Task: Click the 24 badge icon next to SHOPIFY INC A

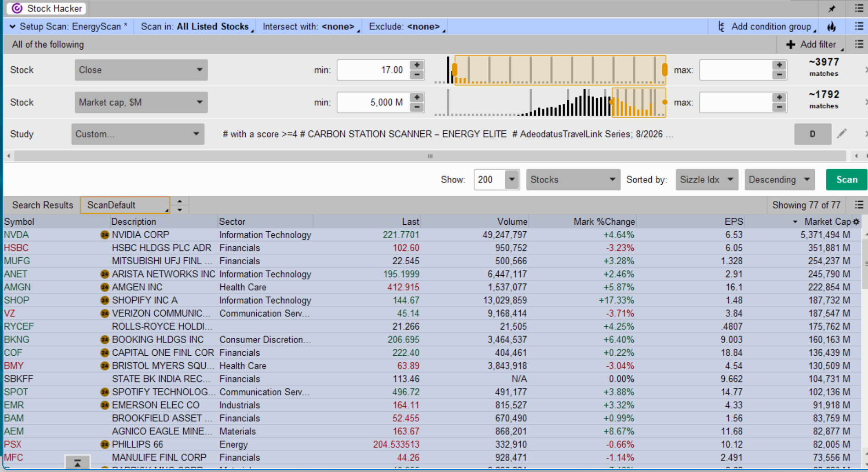Action: [x=105, y=301]
